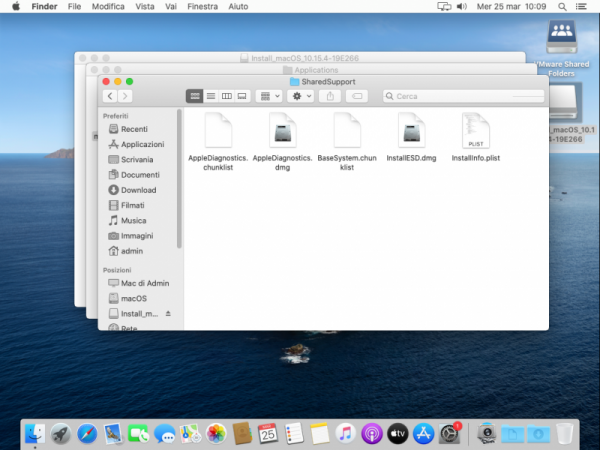Select AppleDiagnostics.chunklist file

click(x=218, y=141)
